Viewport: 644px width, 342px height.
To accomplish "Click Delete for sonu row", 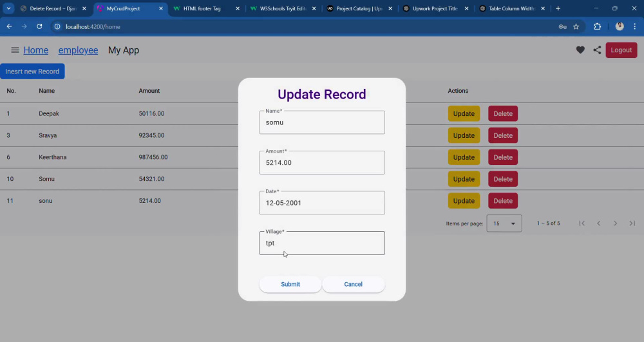I will (x=503, y=201).
